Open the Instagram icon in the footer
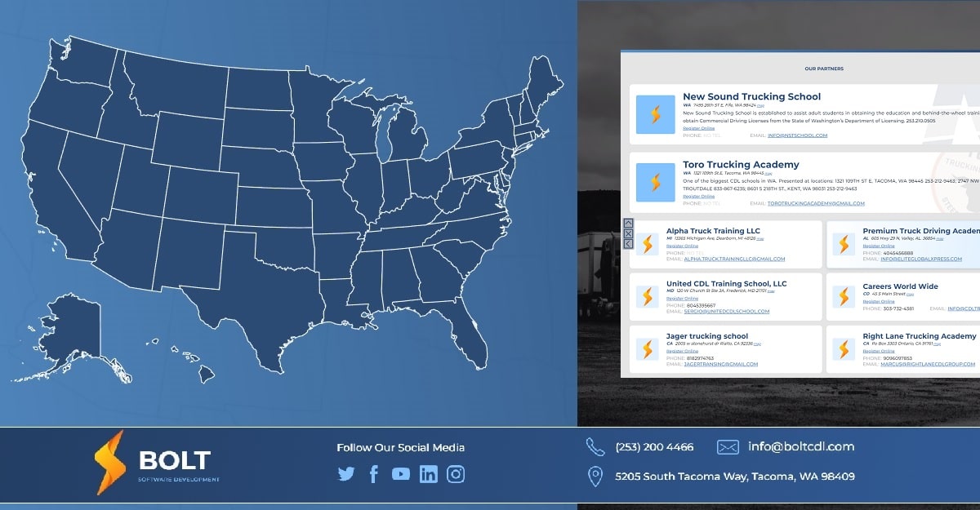980x510 pixels. 455,473
